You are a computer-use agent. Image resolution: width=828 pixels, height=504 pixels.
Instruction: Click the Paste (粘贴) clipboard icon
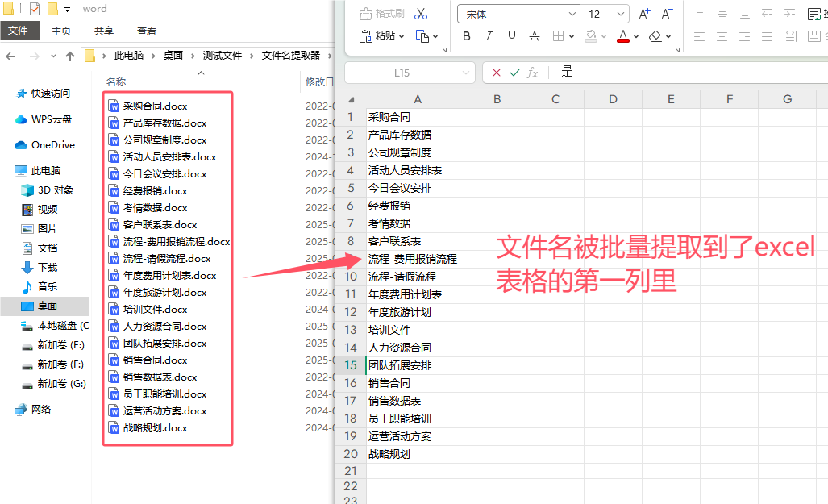click(x=365, y=36)
